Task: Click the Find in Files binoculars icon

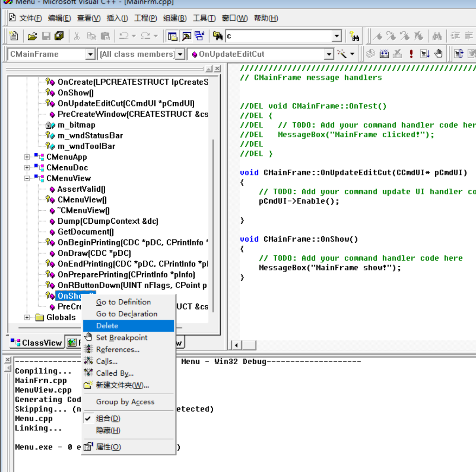Action: pos(218,36)
